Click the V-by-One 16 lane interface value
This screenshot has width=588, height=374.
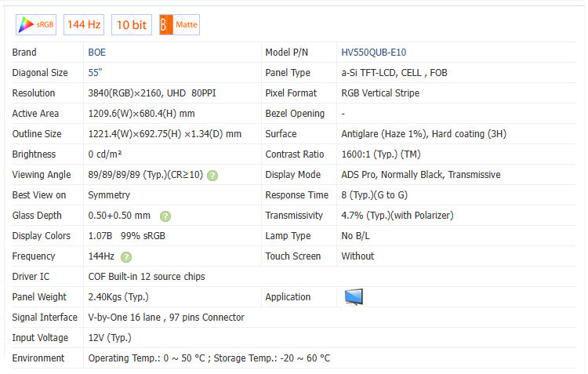(x=166, y=318)
